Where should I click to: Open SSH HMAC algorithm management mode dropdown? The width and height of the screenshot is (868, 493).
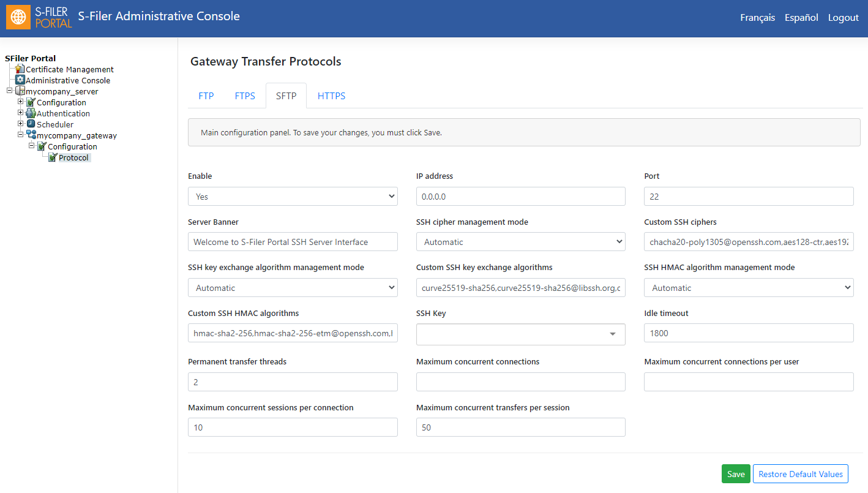[749, 288]
